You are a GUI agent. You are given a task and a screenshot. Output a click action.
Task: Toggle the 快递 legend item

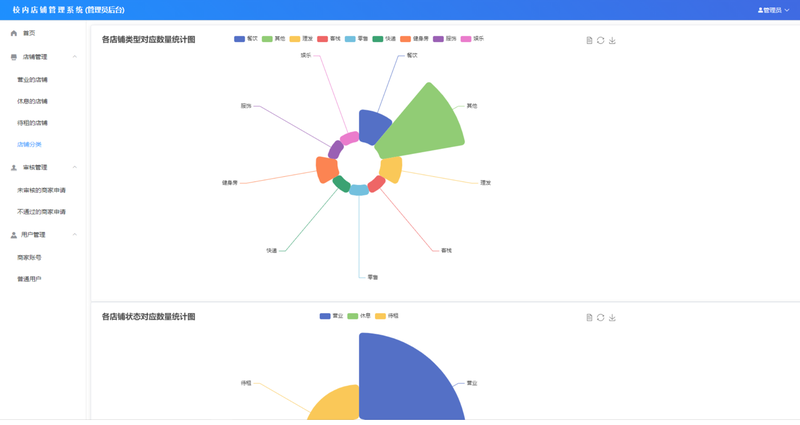[x=384, y=39]
